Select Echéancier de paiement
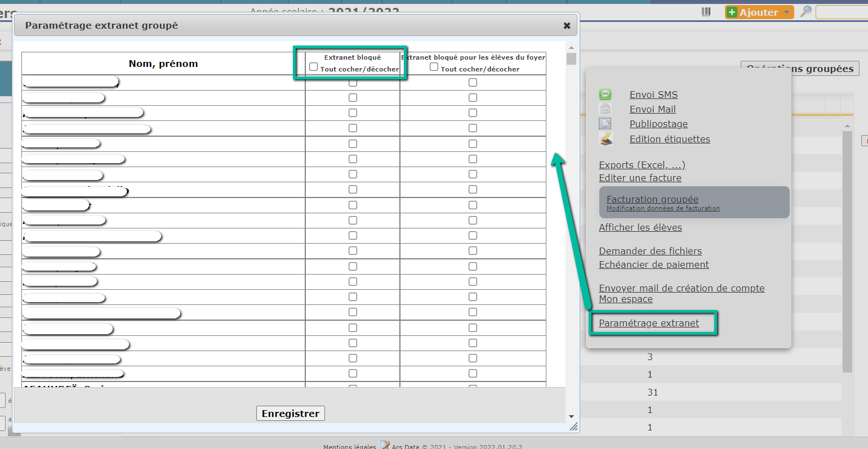This screenshot has width=868, height=449. 654,264
